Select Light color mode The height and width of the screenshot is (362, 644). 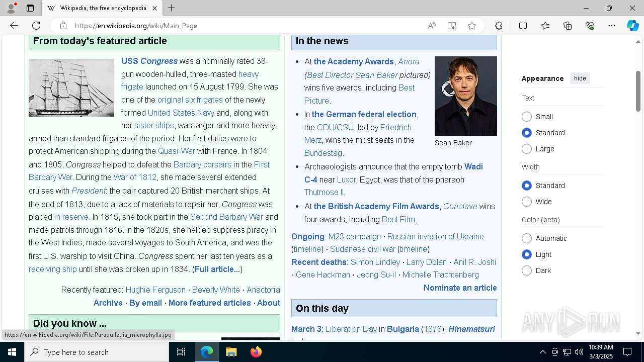(527, 254)
